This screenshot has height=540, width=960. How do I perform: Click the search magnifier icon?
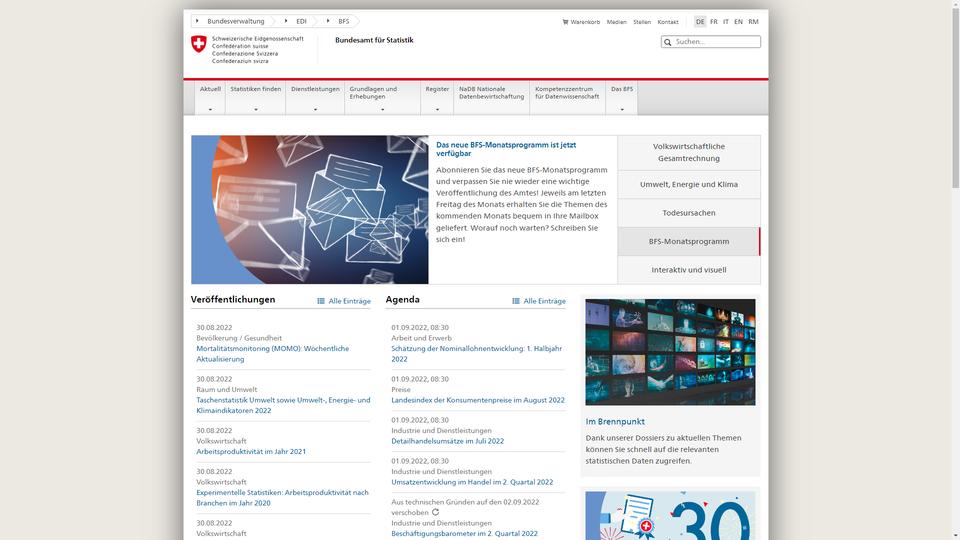667,42
